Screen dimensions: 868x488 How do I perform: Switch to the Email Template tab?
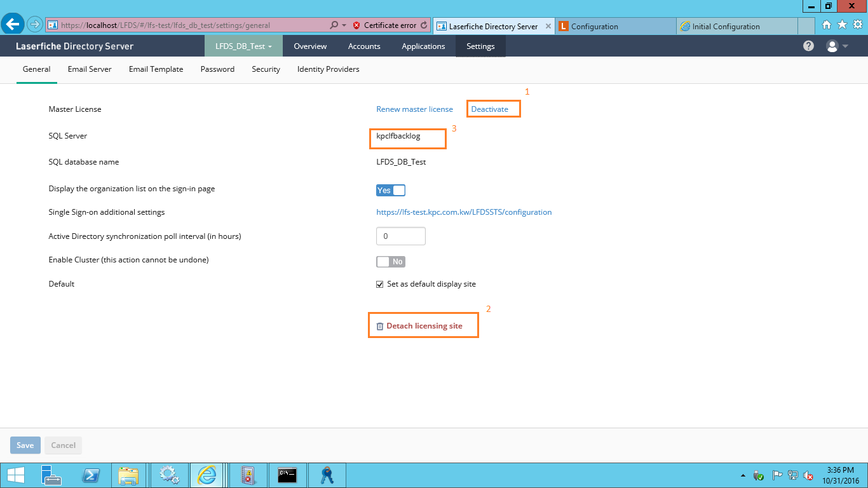pyautogui.click(x=156, y=69)
